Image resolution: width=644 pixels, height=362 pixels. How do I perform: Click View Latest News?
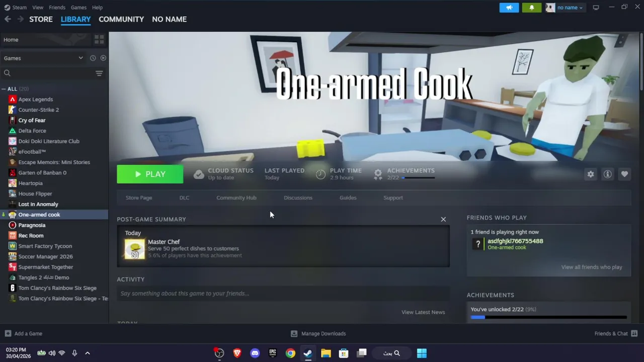pos(423,312)
